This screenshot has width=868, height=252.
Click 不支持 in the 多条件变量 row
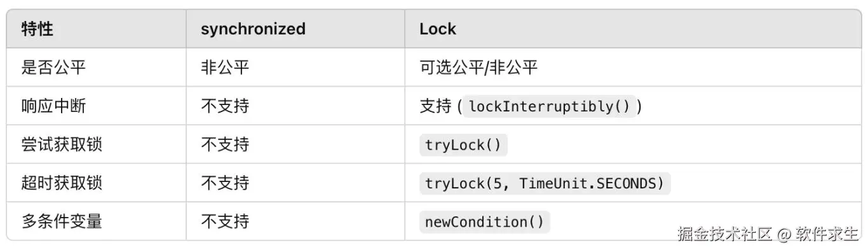(x=225, y=221)
